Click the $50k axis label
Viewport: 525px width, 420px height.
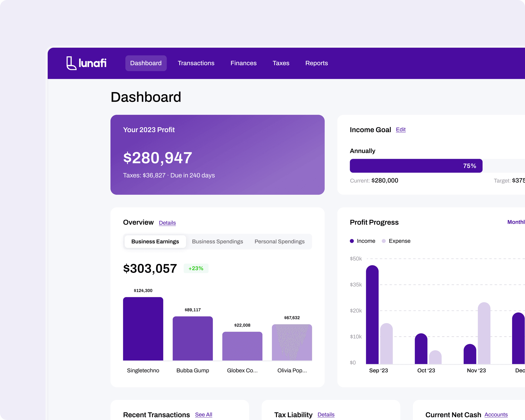click(x=356, y=259)
